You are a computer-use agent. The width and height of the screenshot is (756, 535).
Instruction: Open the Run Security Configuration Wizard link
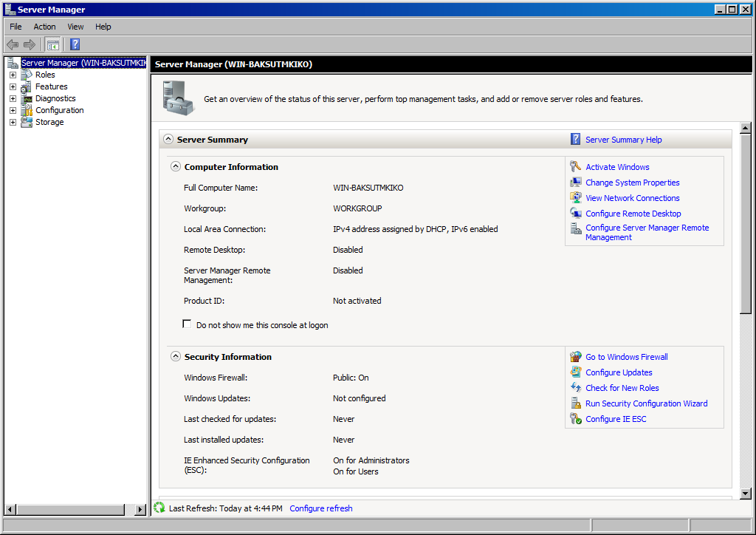click(x=646, y=403)
